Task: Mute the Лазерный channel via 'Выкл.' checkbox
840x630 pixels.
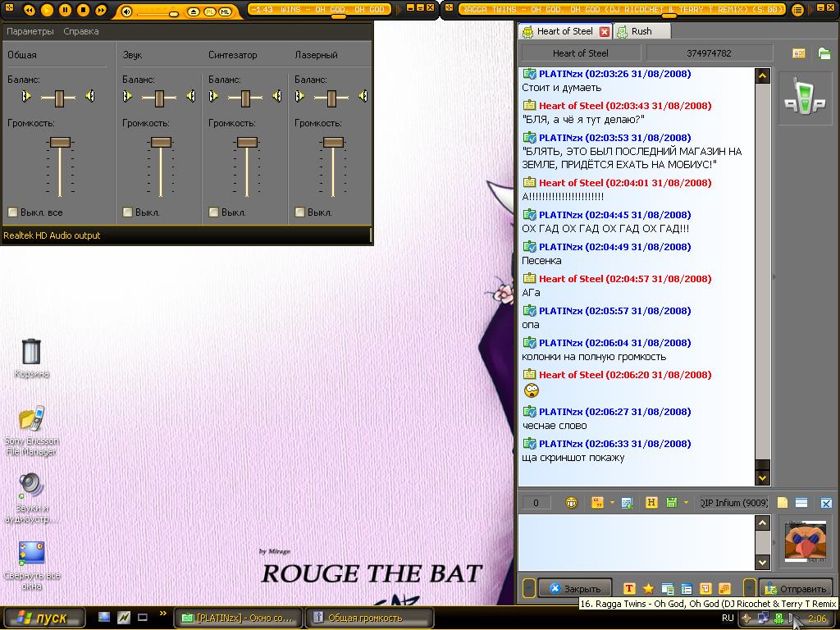Action: pyautogui.click(x=300, y=212)
